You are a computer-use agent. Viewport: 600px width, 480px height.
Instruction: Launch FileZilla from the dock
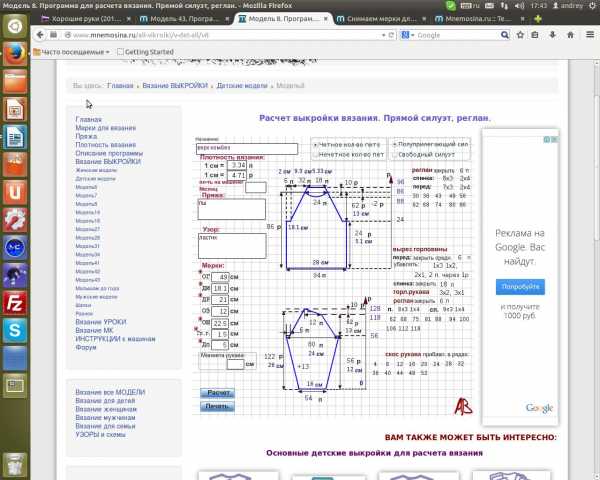(x=14, y=301)
